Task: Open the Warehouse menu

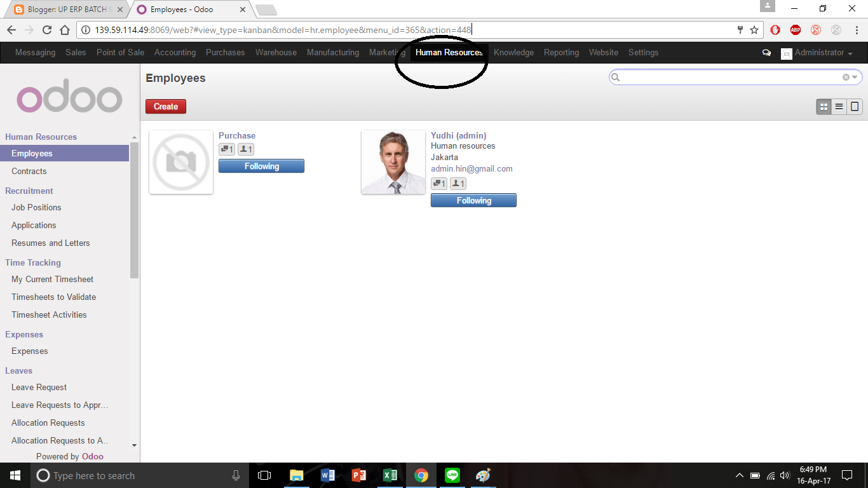Action: click(276, 53)
